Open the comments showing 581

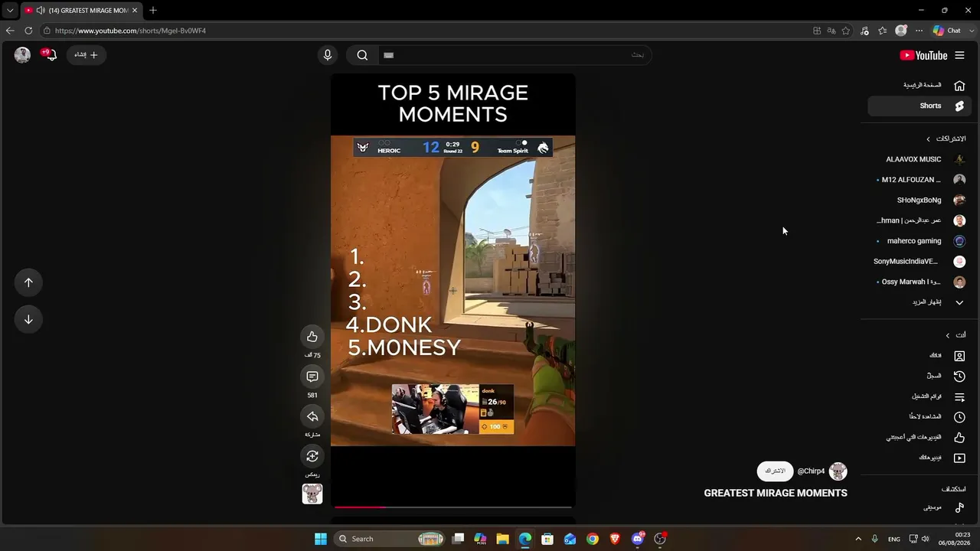(x=312, y=377)
